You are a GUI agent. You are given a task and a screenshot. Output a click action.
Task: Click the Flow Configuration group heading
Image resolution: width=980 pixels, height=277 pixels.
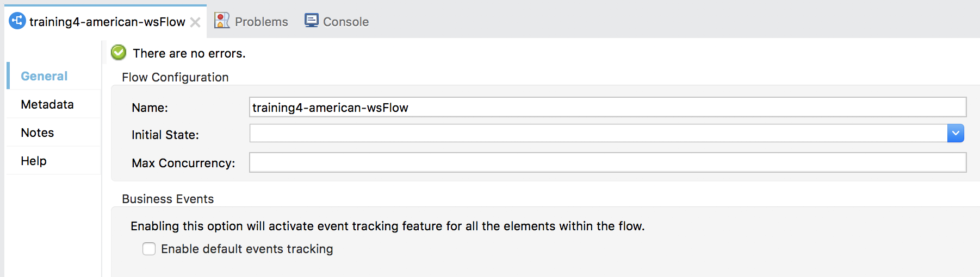coord(175,77)
